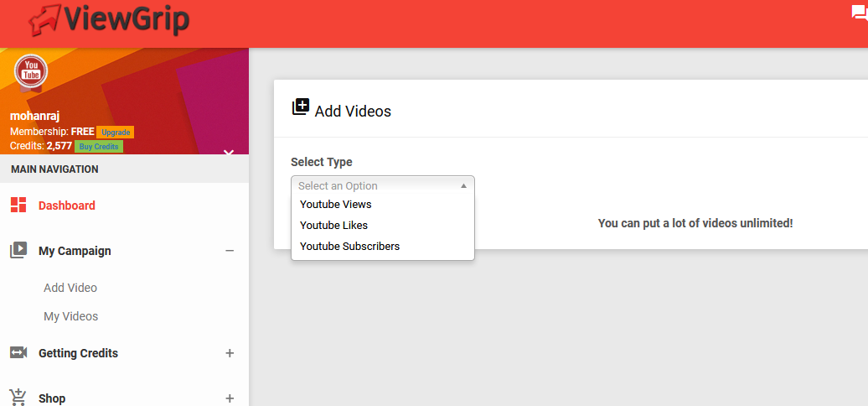Click the Add Videos plus icon
Viewport: 868px width, 406px height.
(x=301, y=107)
